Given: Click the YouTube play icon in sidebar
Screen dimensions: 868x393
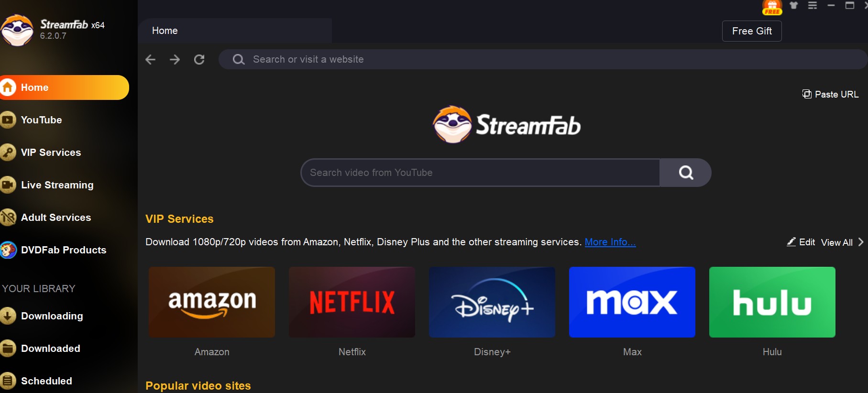Looking at the screenshot, I should click(8, 120).
